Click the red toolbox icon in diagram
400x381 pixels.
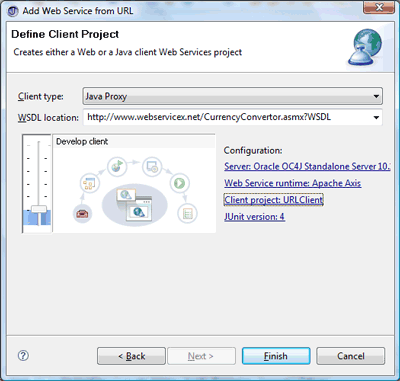[82, 213]
